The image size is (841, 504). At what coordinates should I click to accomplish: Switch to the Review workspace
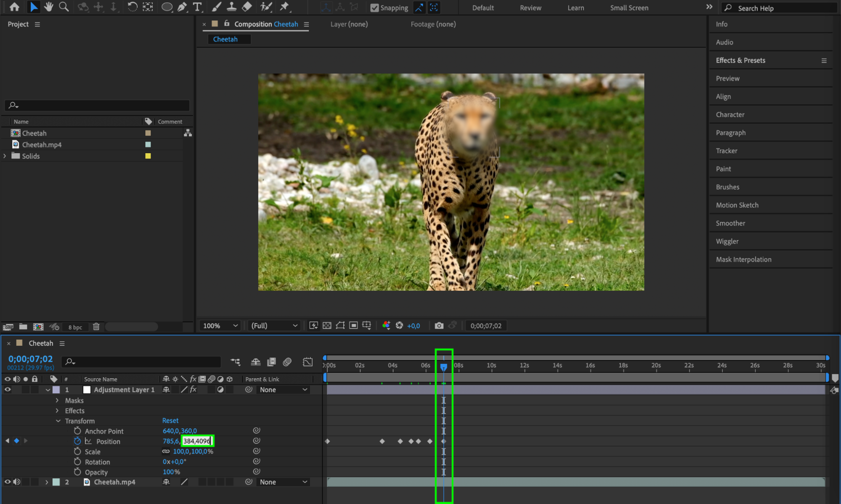point(530,8)
